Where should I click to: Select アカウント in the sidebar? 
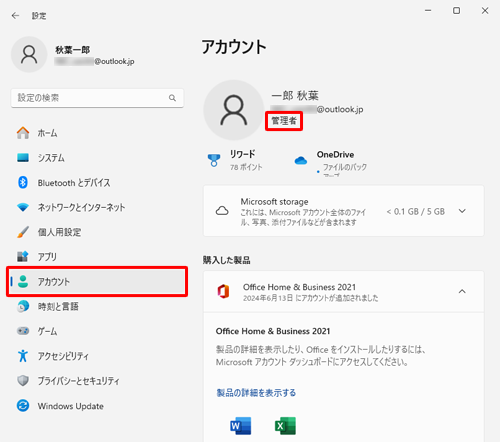(97, 282)
